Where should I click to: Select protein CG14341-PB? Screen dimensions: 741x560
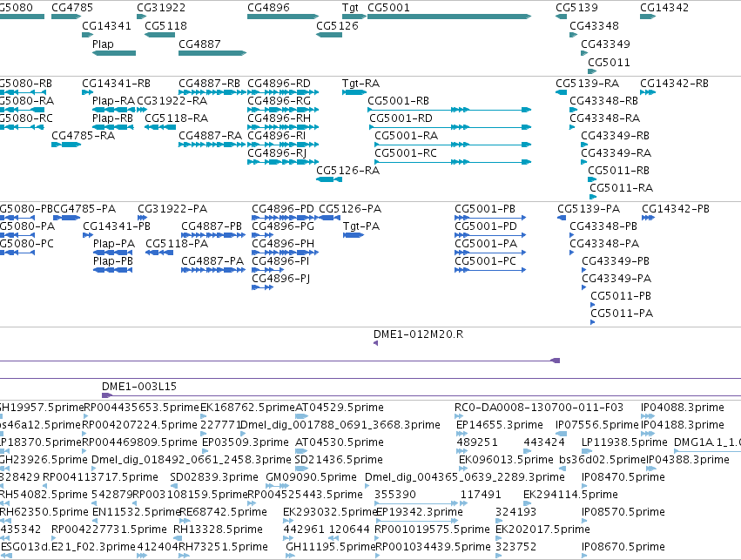click(x=88, y=235)
